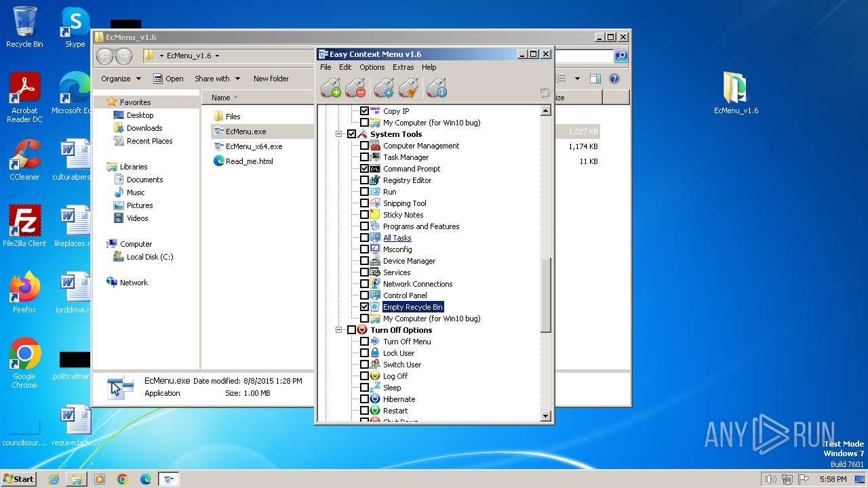Check the Run checkbox
This screenshot has width=868, height=488.
[364, 192]
